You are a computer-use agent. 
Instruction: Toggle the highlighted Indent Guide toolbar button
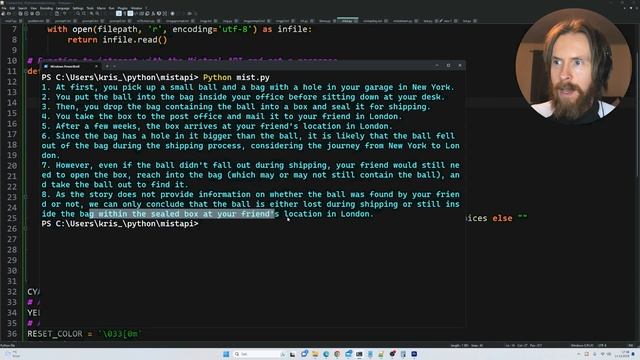130,13
